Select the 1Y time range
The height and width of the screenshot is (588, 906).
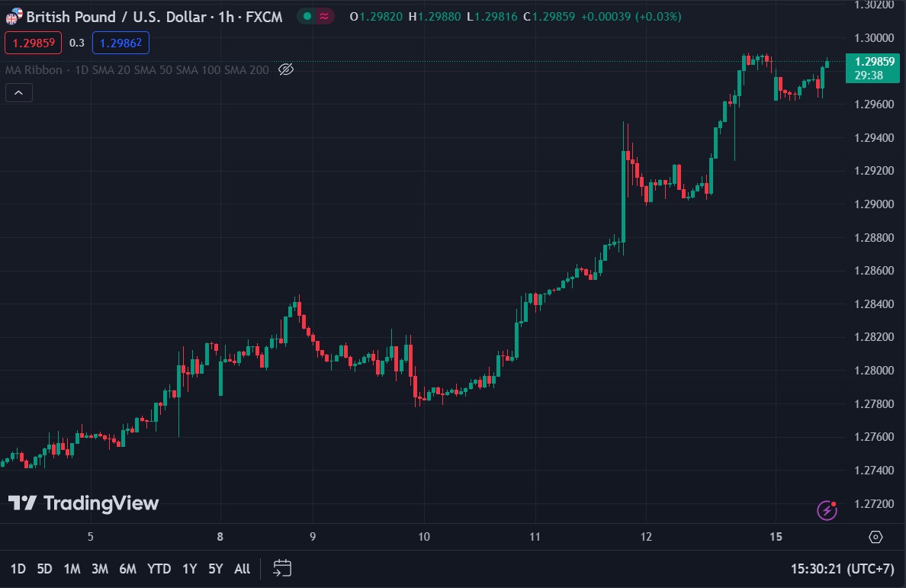(x=190, y=569)
